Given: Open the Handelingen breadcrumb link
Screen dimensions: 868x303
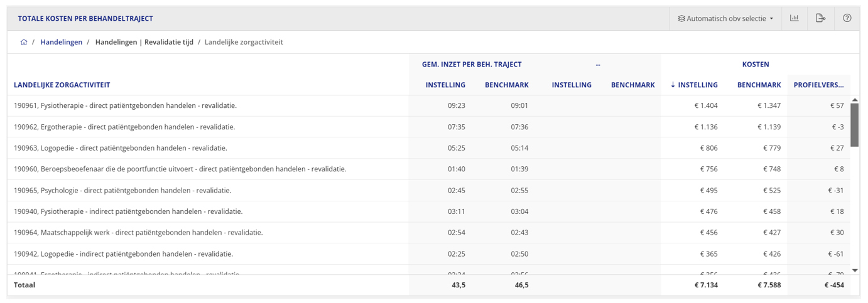Looking at the screenshot, I should click(62, 42).
